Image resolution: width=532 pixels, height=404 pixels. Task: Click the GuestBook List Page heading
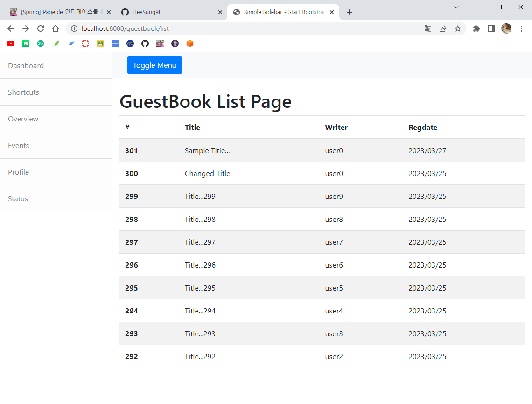[x=206, y=101]
